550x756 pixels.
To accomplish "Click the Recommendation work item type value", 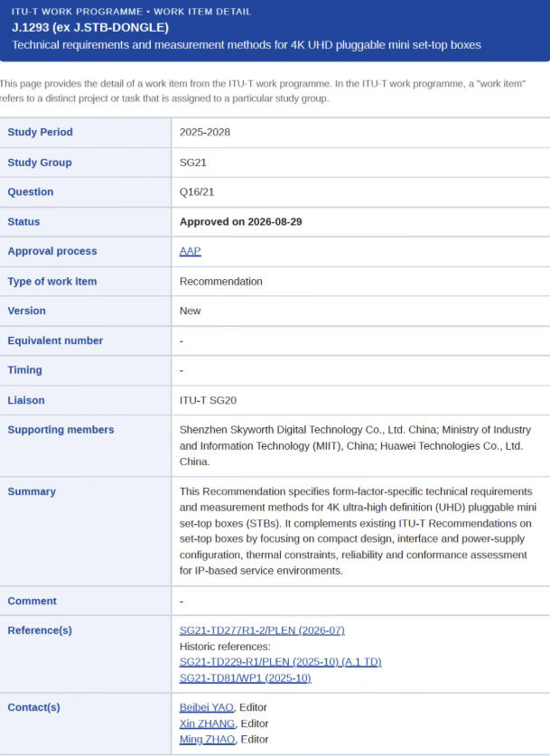I will coord(220,281).
